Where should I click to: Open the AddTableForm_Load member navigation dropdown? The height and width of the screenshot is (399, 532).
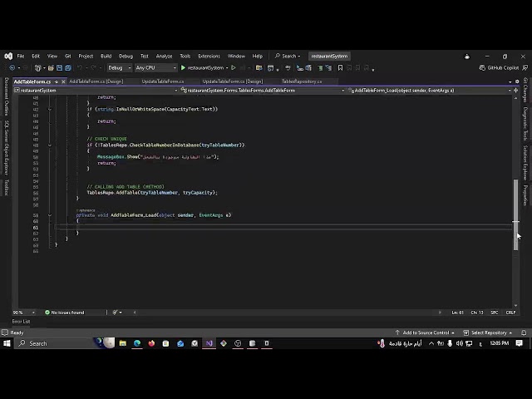[429, 91]
